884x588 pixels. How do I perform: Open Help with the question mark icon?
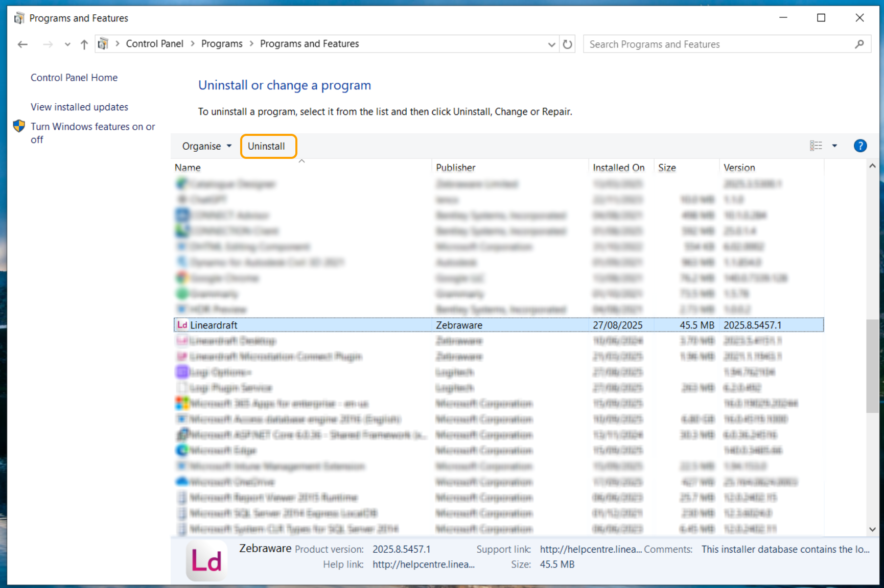click(860, 146)
